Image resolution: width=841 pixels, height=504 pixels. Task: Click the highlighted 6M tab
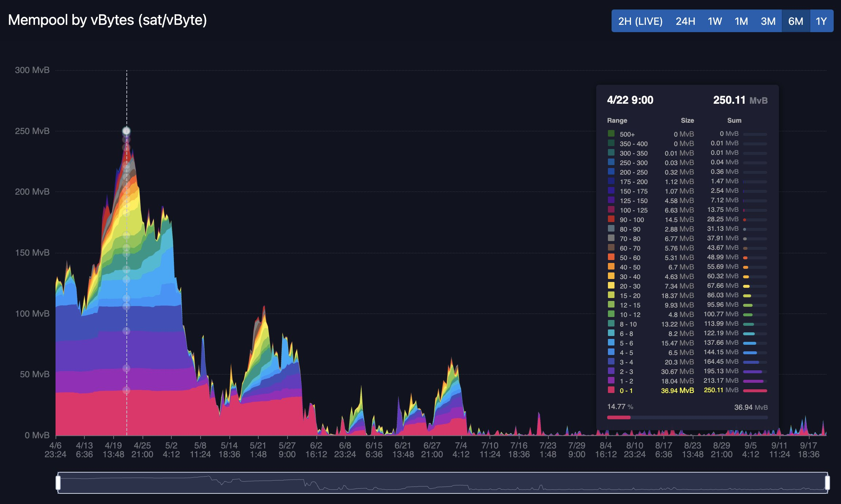click(x=795, y=22)
